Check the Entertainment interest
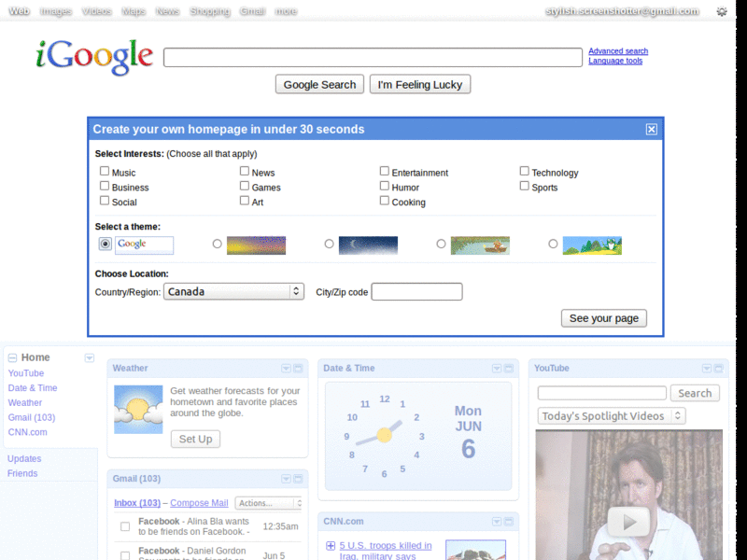This screenshot has height=560, width=747. (385, 171)
